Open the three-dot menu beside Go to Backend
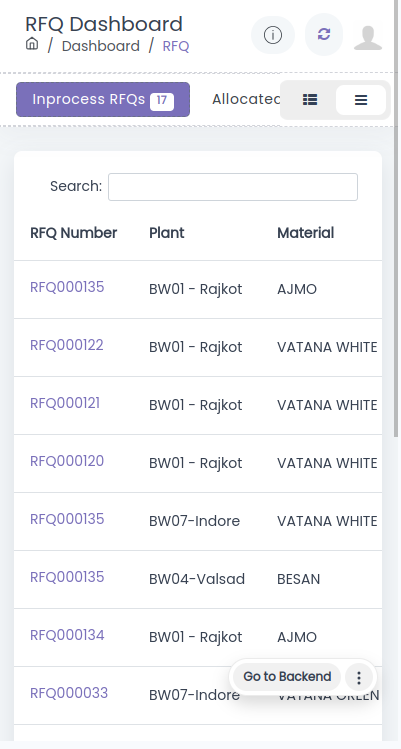The width and height of the screenshot is (401, 749). point(359,677)
